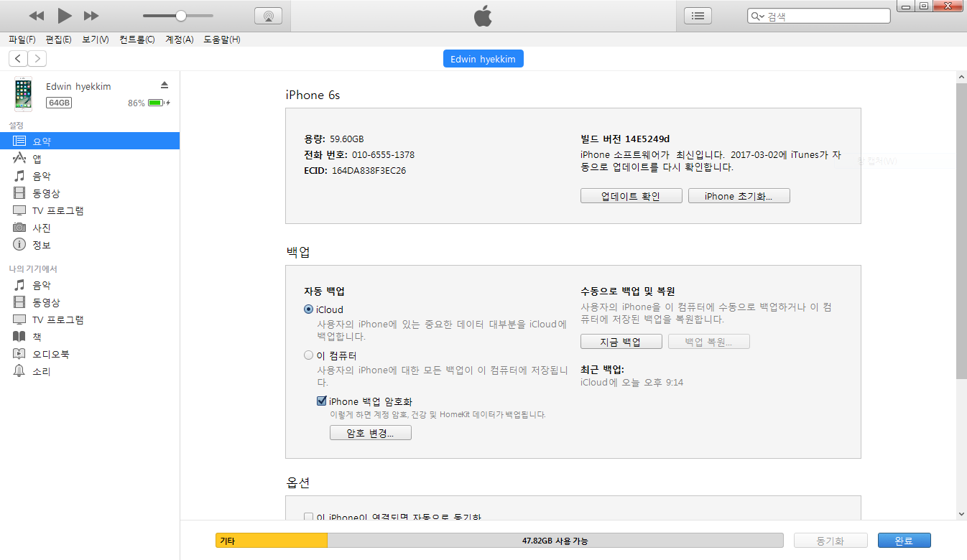
Task: Click the scrollbar down arrow
Action: point(961,513)
